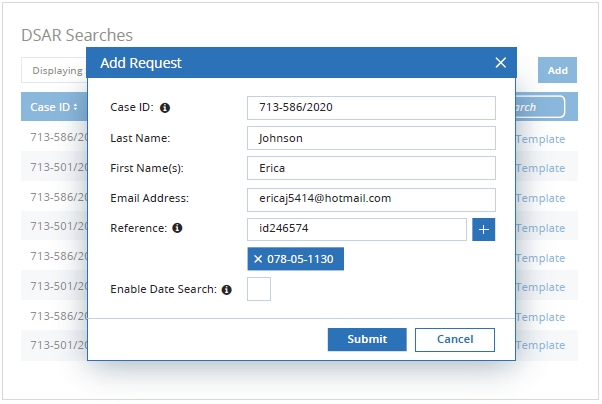This screenshot has height=404, width=602.
Task: Sort by the Case ID column header
Action: pos(54,107)
